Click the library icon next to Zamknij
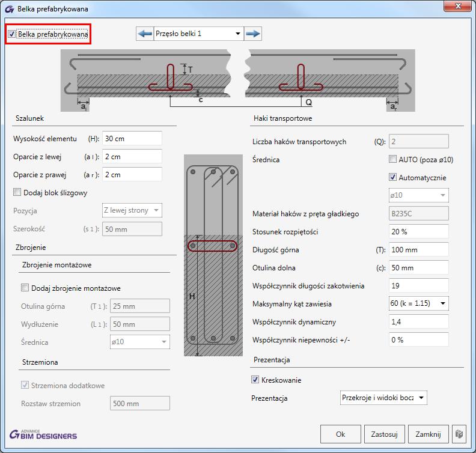476x453 pixels. 459,434
